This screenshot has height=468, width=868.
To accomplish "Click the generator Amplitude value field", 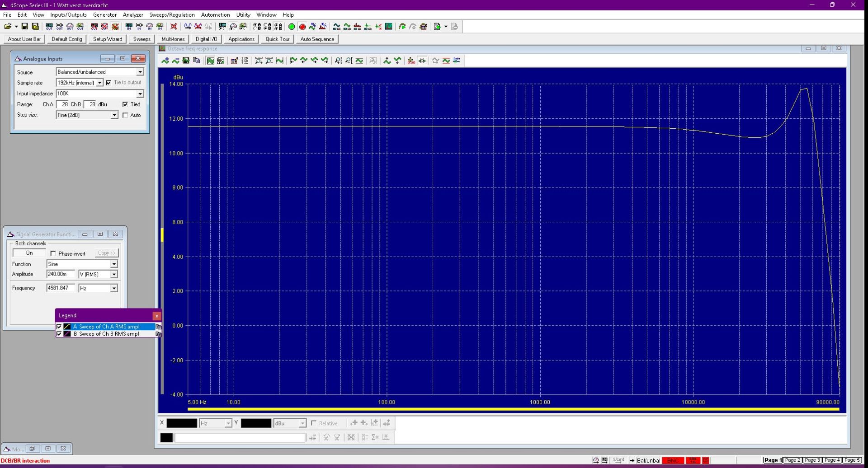I will tap(61, 274).
